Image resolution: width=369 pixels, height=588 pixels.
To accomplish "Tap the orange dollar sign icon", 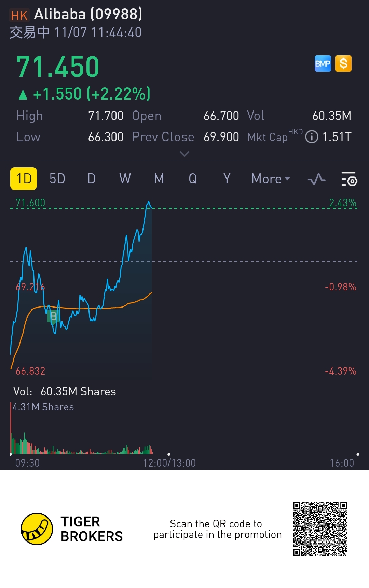I will point(343,64).
